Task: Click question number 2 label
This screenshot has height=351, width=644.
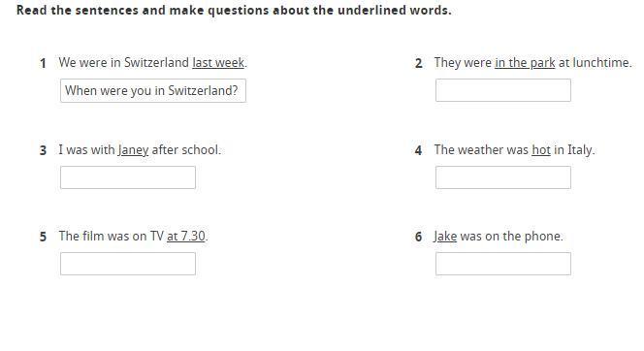Action: point(419,63)
